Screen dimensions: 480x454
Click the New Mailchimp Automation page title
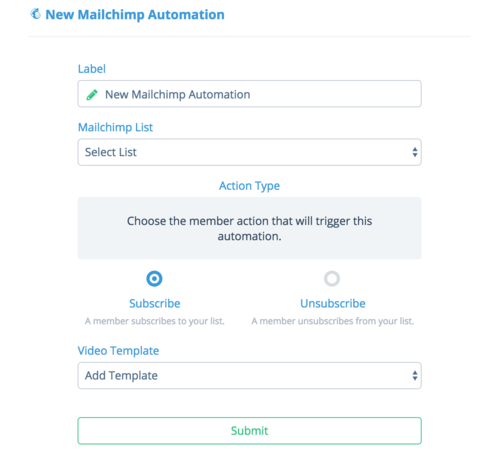tap(135, 15)
